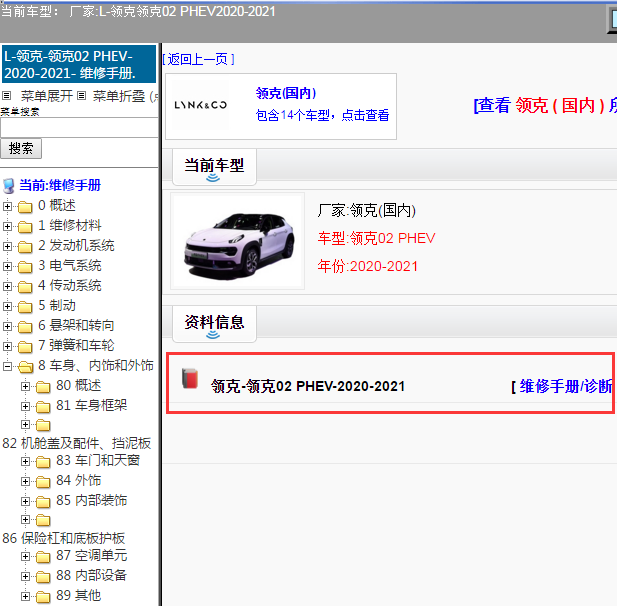Expand the 7 弹簧和车轮 tree node
The height and width of the screenshot is (606, 617).
click(7, 346)
